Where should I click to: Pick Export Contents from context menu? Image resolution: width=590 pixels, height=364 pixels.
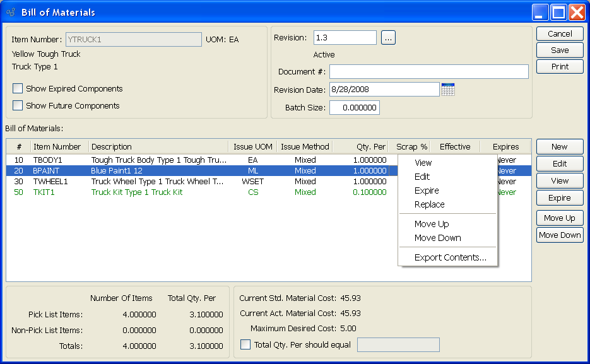[x=450, y=257]
